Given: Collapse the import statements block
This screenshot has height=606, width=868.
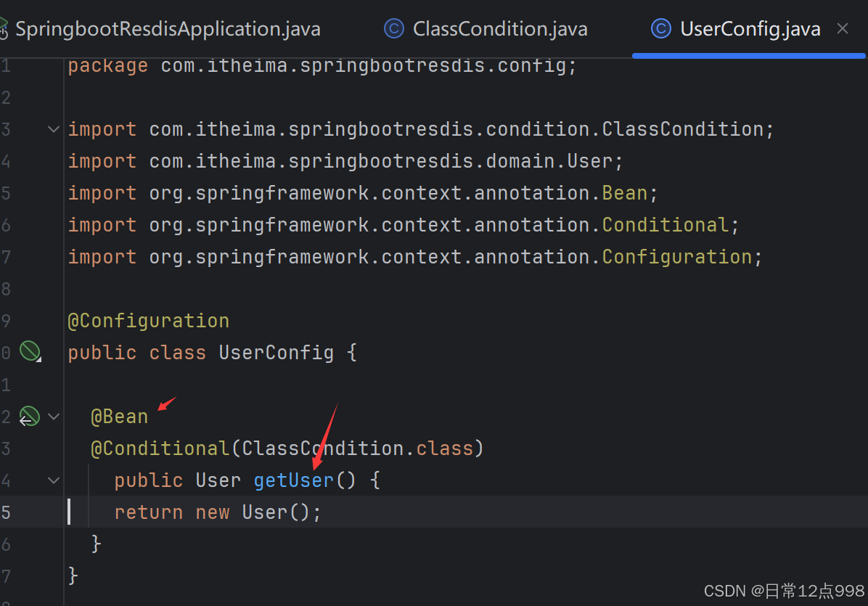Looking at the screenshot, I should (52, 128).
